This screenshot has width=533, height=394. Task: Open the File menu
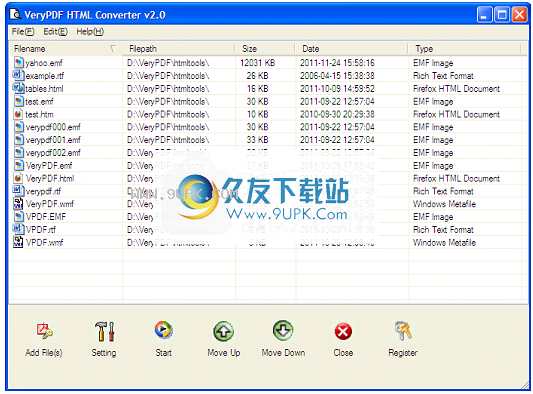(x=23, y=32)
